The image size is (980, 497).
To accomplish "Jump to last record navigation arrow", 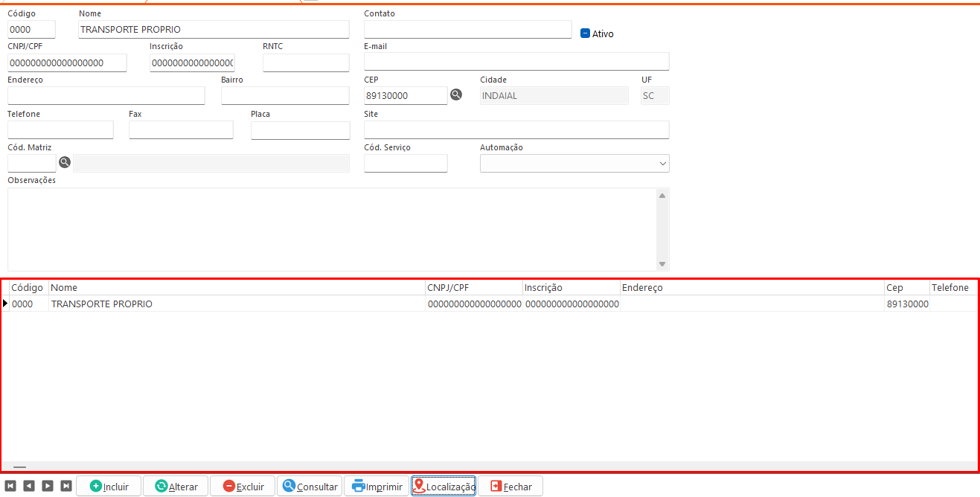I will tap(66, 486).
